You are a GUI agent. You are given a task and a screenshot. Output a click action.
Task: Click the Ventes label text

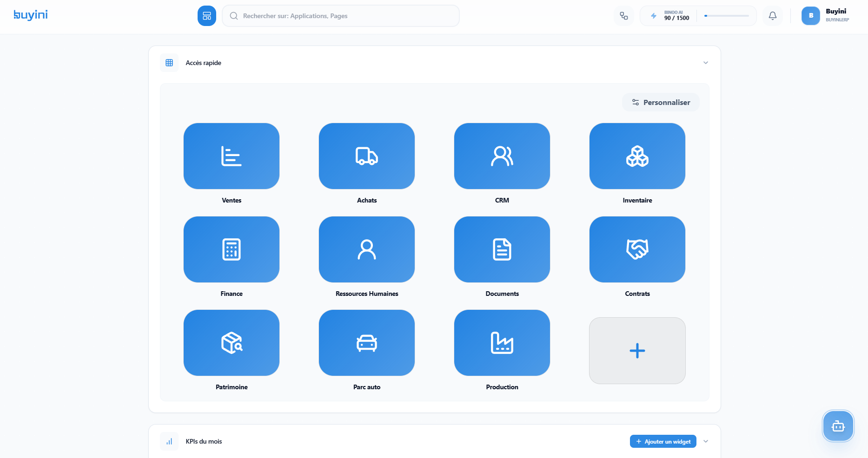tap(232, 200)
